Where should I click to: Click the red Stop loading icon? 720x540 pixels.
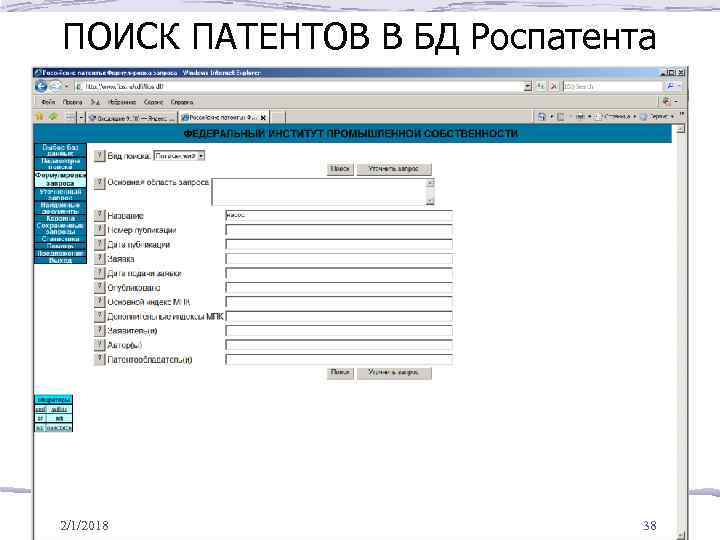point(554,86)
